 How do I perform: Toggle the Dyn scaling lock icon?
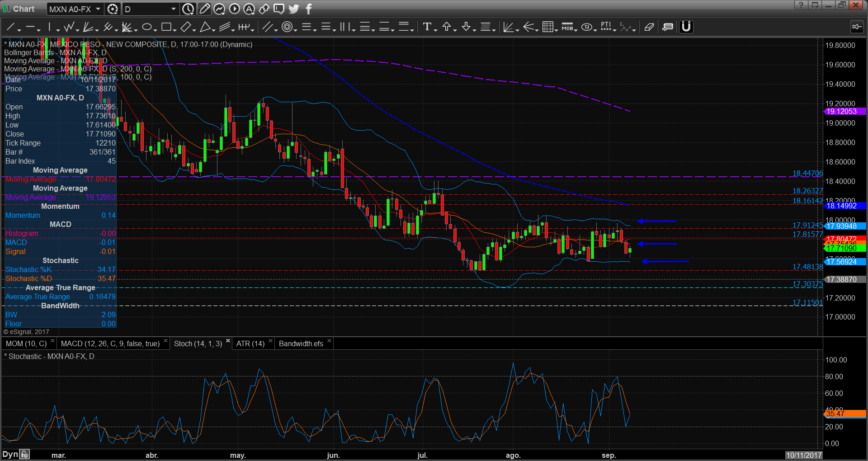[24, 454]
